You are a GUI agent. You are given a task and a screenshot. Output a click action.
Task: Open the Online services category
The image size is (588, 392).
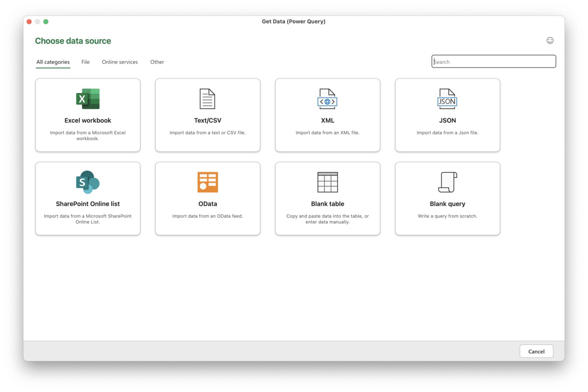(x=119, y=62)
